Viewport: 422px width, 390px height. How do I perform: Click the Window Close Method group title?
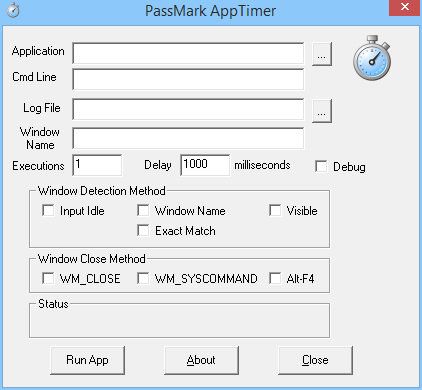pos(92,259)
